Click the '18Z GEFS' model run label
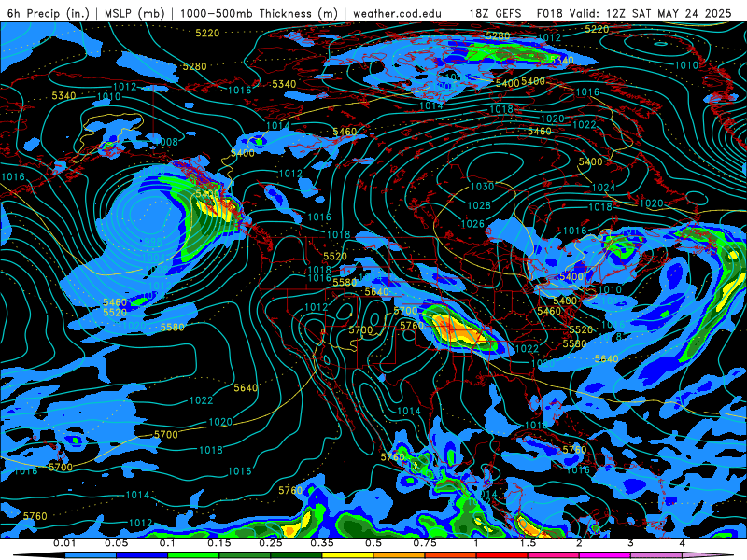Image resolution: width=747 pixels, height=560 pixels. coord(496,13)
